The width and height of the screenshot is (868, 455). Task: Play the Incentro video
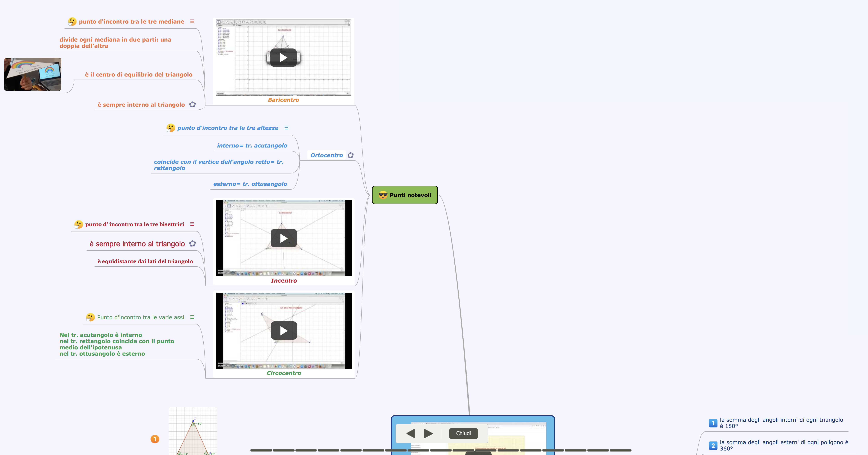click(x=284, y=238)
